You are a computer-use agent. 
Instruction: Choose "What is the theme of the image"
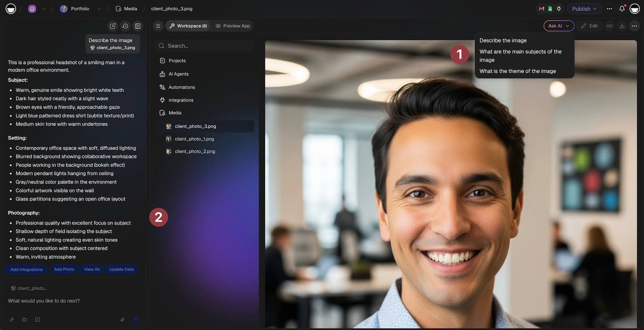[517, 71]
